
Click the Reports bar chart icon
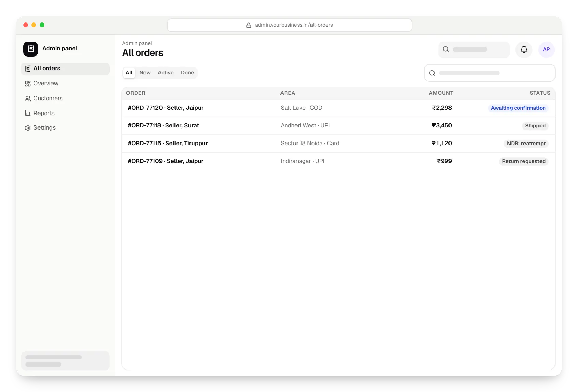click(28, 113)
